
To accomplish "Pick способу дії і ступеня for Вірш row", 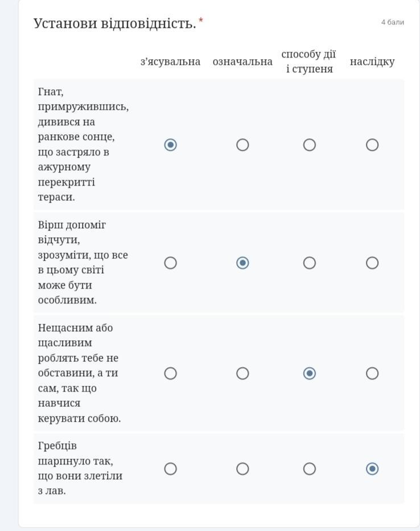I will point(309,263).
